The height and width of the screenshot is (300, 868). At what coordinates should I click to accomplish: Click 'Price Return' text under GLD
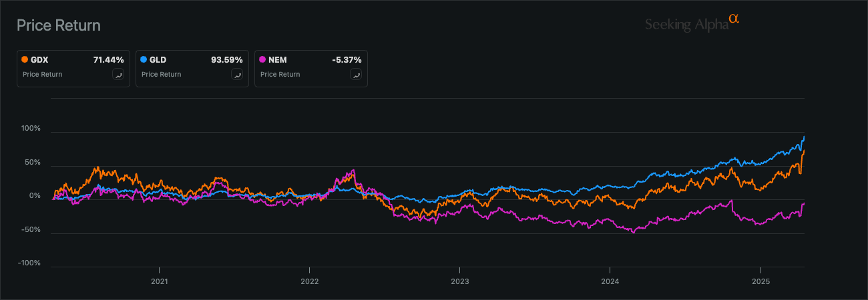161,75
